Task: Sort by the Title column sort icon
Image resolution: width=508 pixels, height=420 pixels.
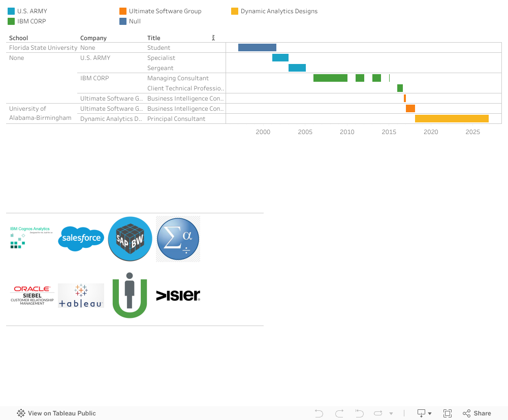Action: [x=213, y=38]
